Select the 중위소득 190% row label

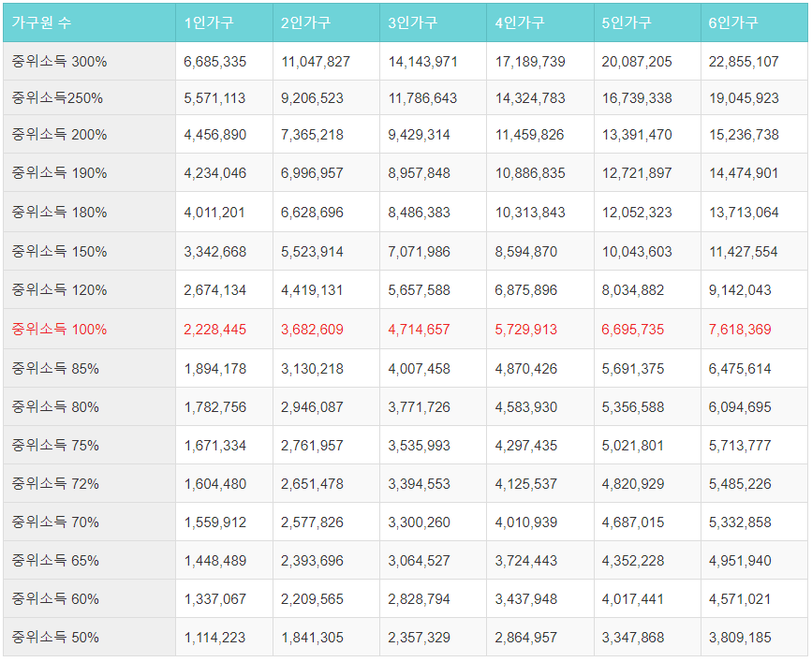[x=59, y=172]
